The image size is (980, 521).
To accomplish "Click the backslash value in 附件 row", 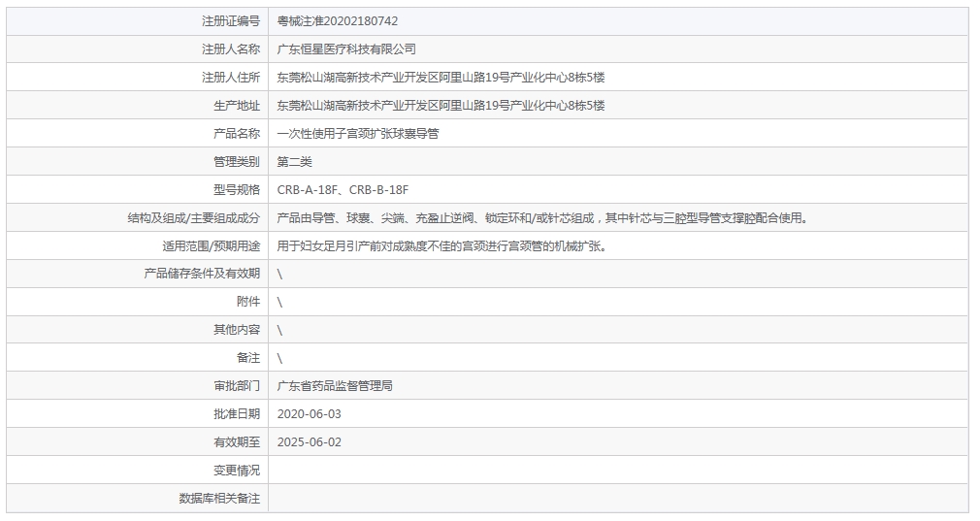I will click(x=279, y=303).
